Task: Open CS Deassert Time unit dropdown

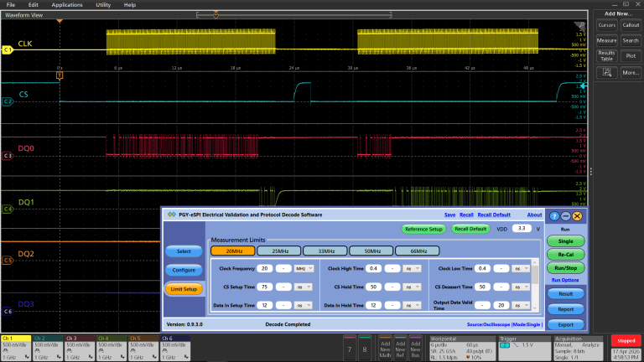Action: point(521,287)
